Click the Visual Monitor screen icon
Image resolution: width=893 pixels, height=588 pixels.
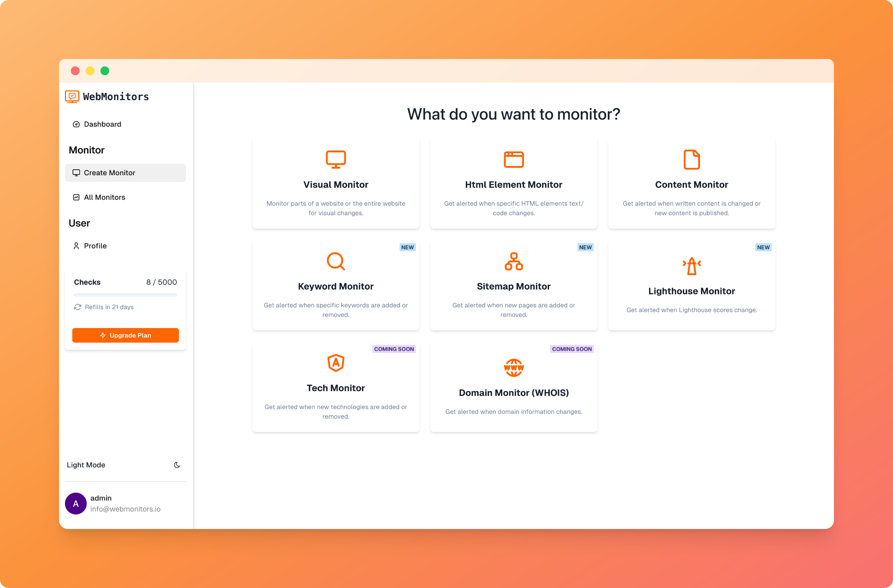336,159
